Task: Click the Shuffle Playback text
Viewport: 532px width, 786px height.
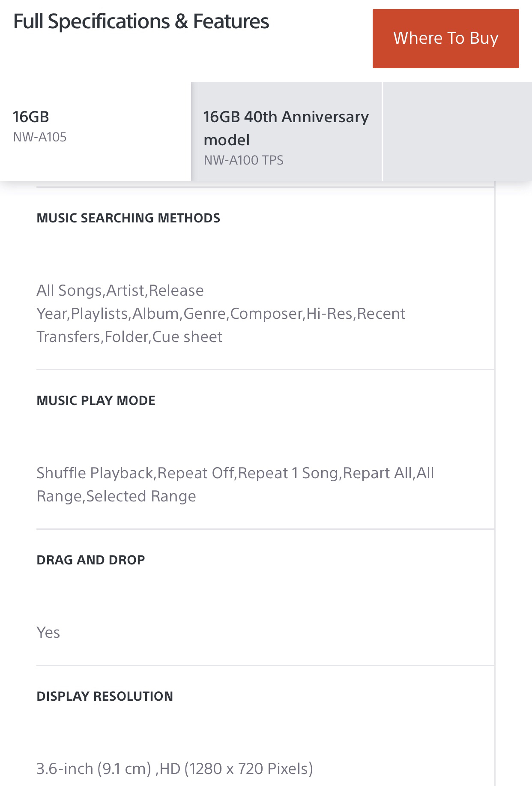Action: (96, 473)
